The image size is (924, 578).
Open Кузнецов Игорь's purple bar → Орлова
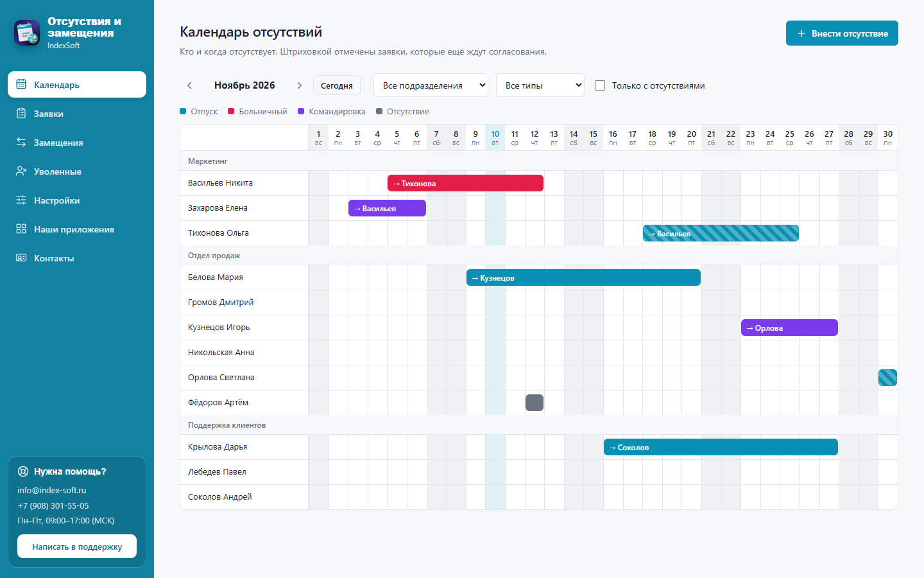coord(789,328)
